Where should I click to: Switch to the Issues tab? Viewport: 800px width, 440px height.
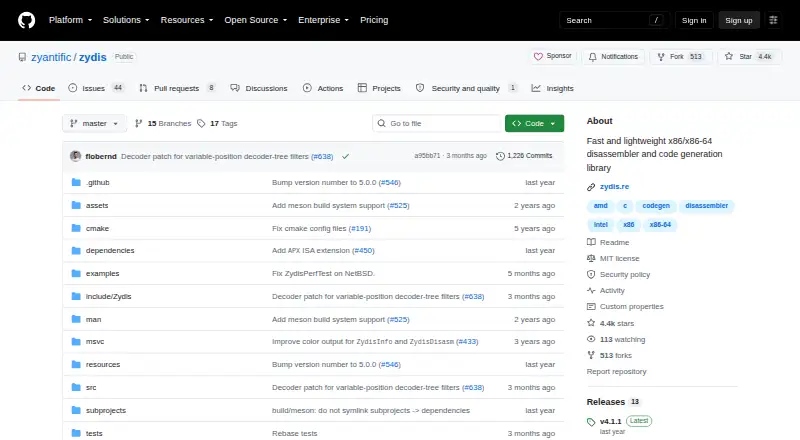95,88
